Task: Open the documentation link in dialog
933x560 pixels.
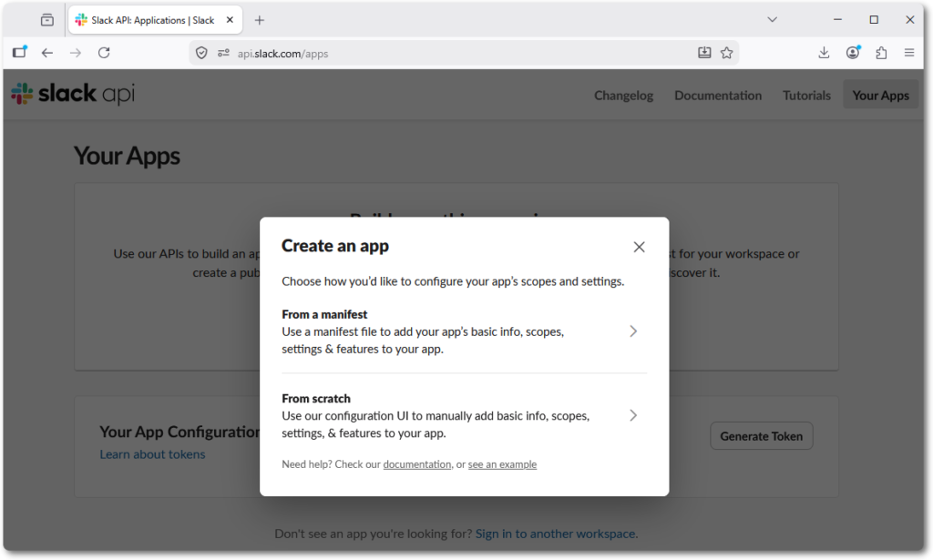Action: click(416, 464)
